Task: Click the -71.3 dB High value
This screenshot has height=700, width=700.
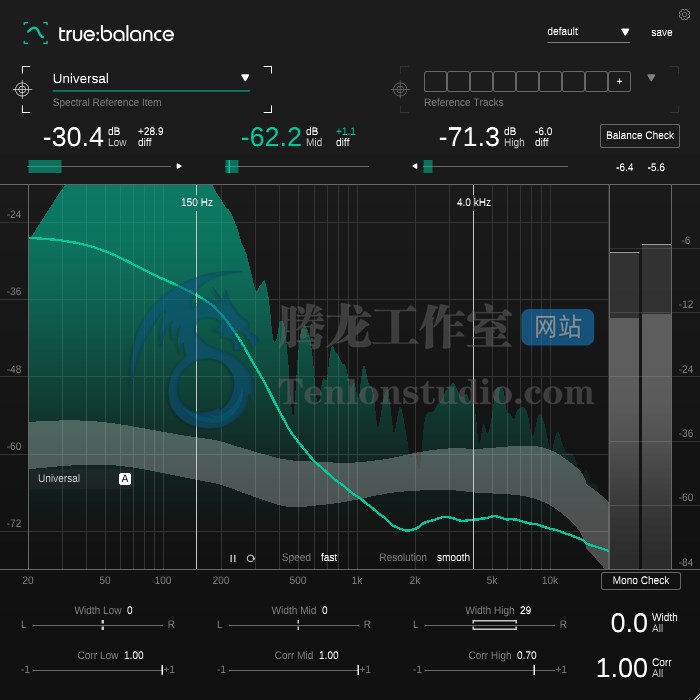Action: (x=469, y=137)
